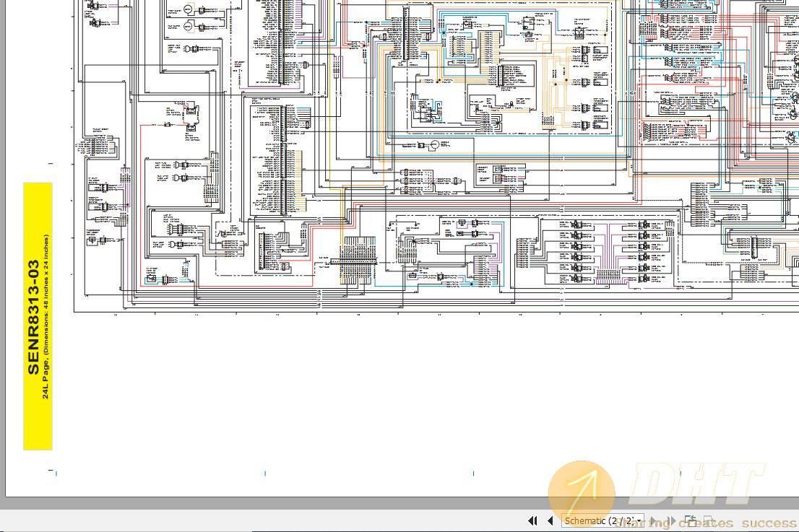Open the Schematic (2 / 2) page dropdown
799x532 pixels.
pos(602,520)
